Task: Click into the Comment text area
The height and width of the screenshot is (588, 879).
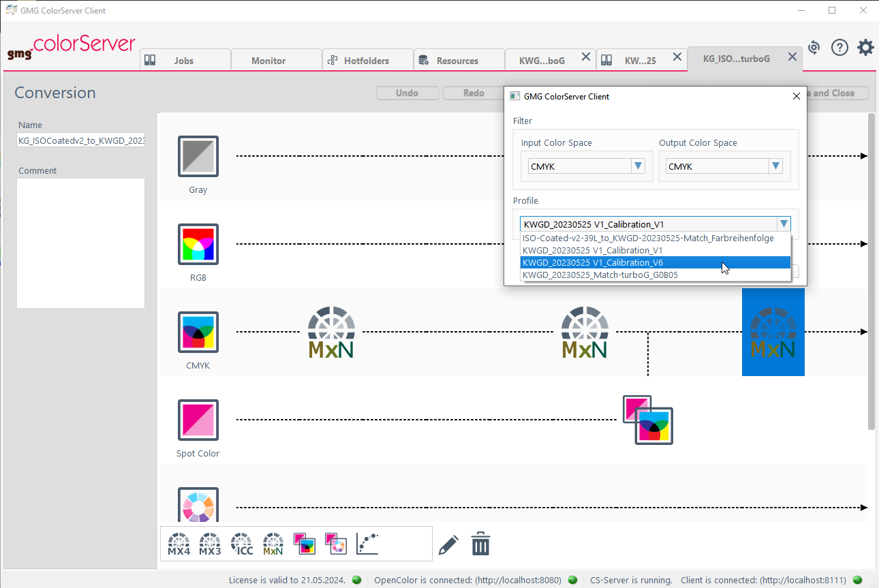Action: pos(81,243)
